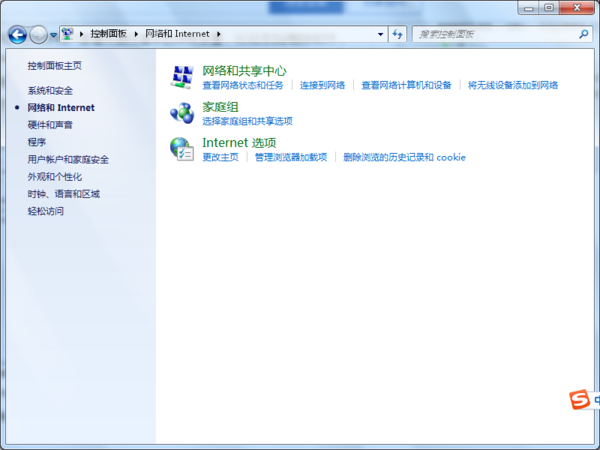600x450 pixels.
Task: Select 外观和个性化 in the sidebar
Action: [55, 177]
